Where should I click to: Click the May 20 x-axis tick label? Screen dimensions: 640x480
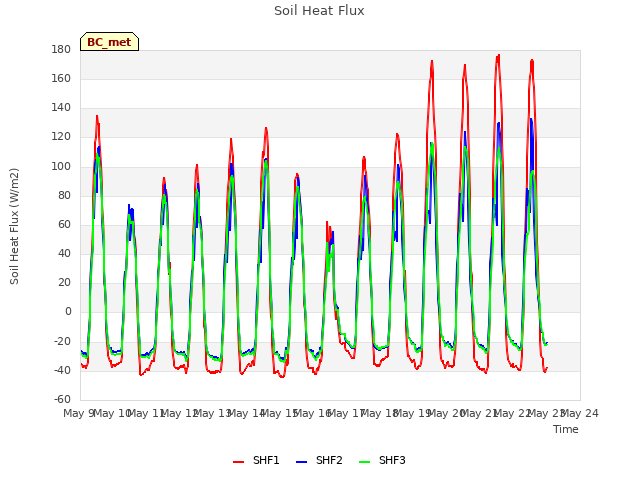coord(446,413)
